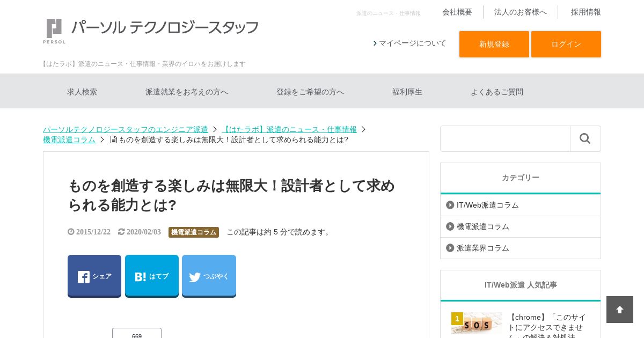Open 福利厚生 navigation item
Image resolution: width=644 pixels, height=338 pixels.
(407, 92)
